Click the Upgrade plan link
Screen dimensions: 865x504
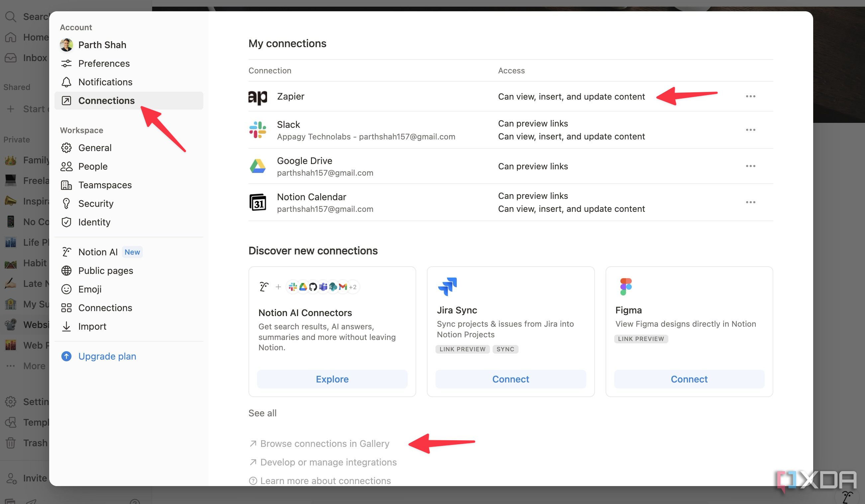coord(107,356)
